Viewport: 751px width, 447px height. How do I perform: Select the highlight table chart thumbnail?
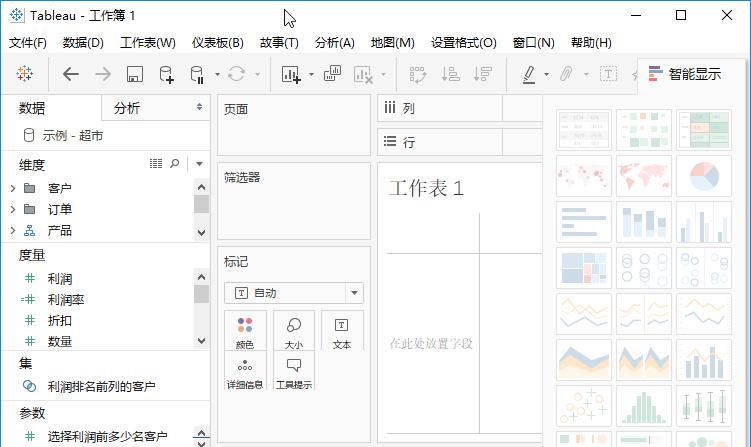click(704, 130)
